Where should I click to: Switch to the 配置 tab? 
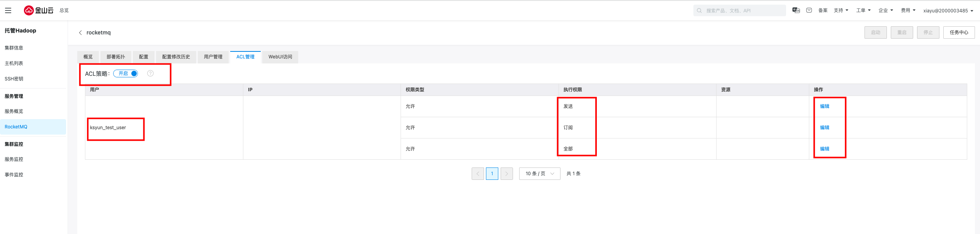(144, 57)
